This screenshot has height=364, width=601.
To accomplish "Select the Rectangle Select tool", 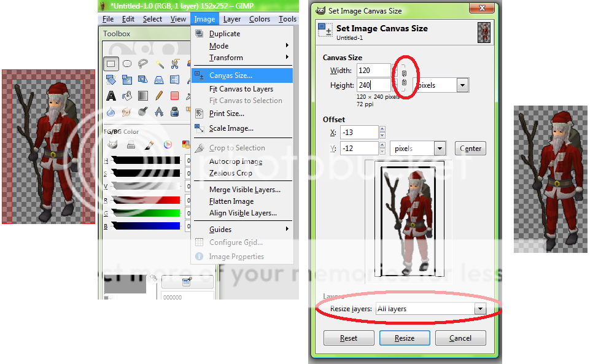I will pos(111,63).
